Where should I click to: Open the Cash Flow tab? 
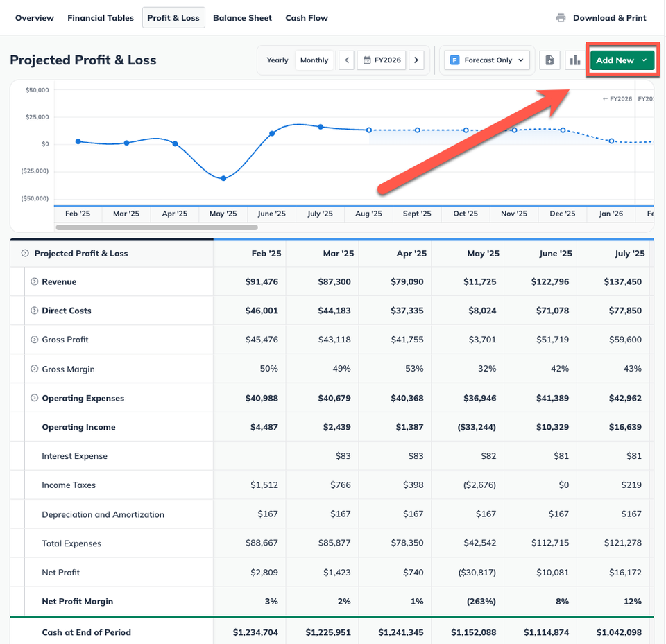coord(307,18)
